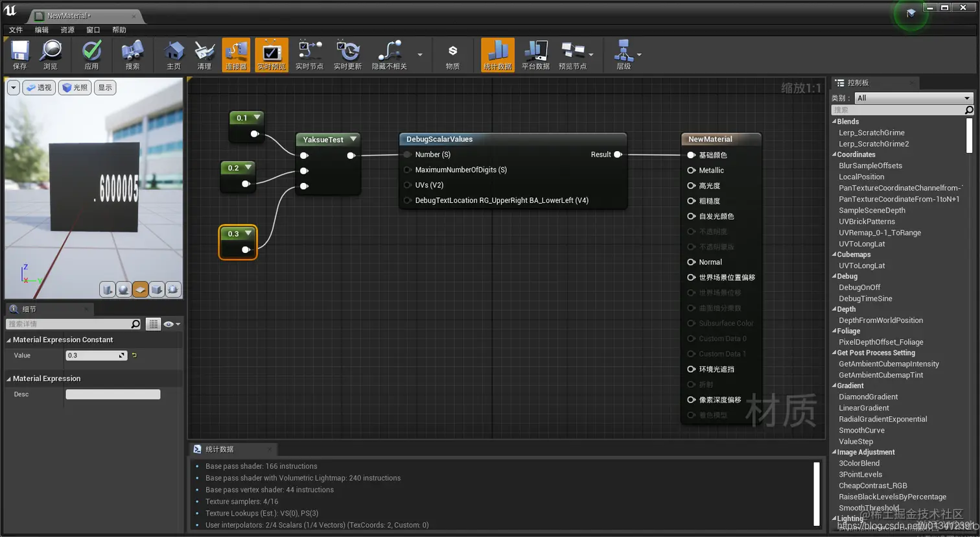This screenshot has height=537, width=980.
Task: Click the 光照 (Lit) view mode button
Action: click(x=75, y=88)
